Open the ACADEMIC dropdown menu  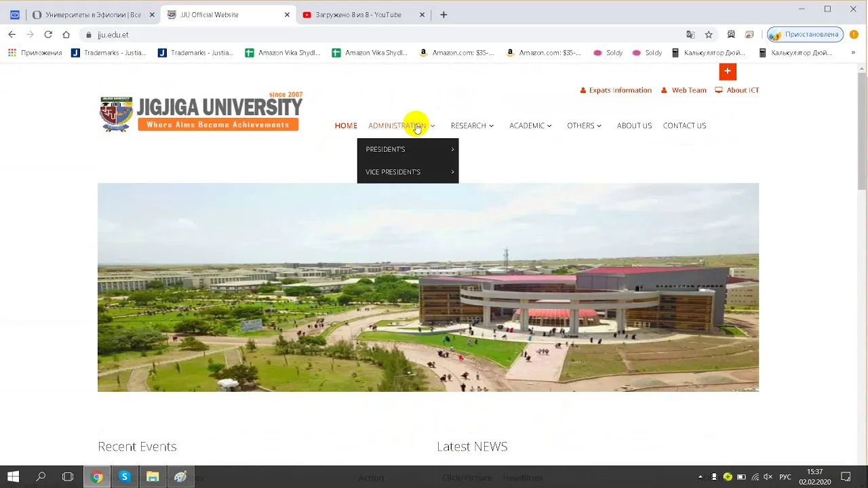tap(530, 125)
